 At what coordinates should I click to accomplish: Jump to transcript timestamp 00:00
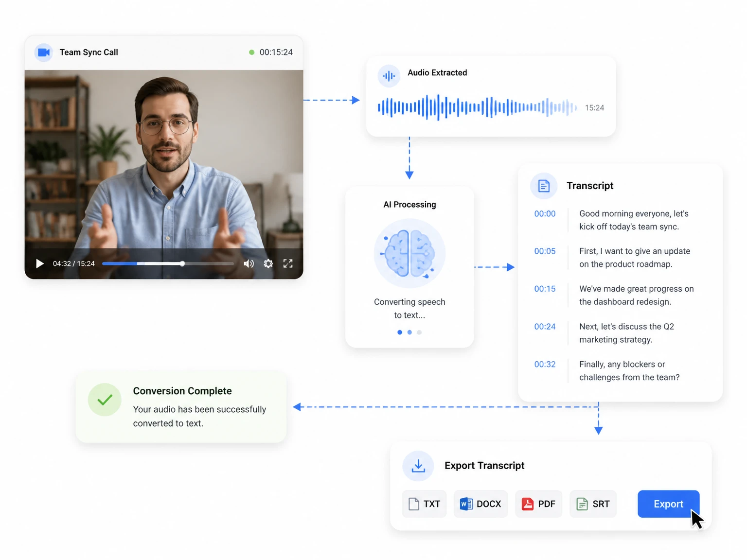tap(545, 213)
